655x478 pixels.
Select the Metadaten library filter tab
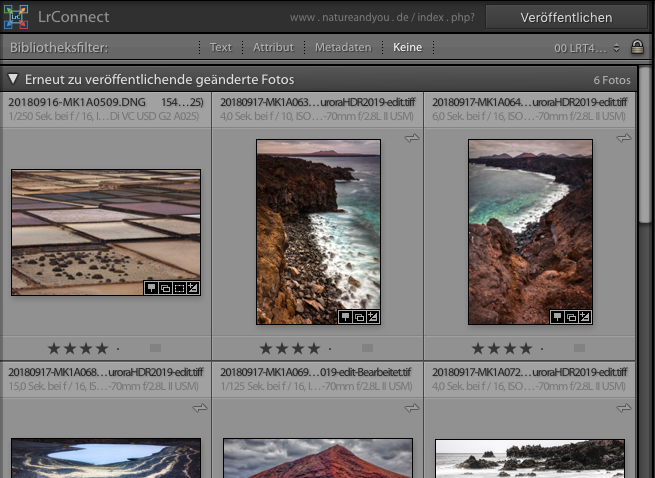[x=343, y=47]
